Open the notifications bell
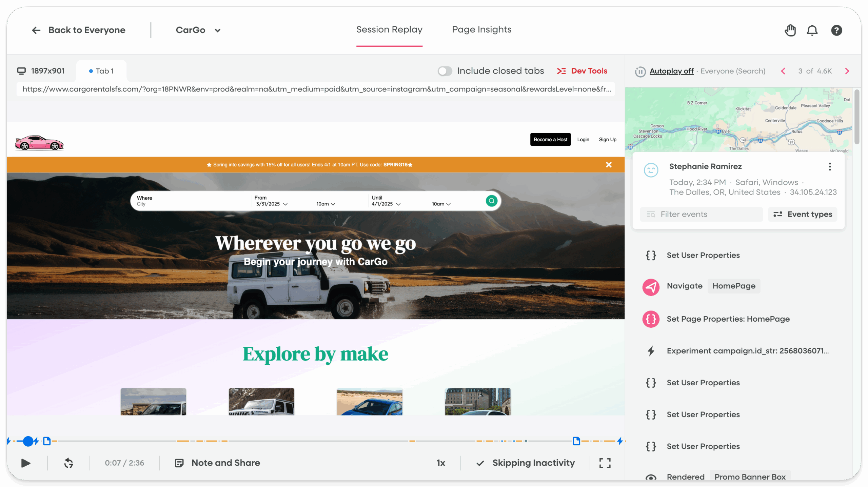Viewport: 868px width, 487px height. click(812, 30)
